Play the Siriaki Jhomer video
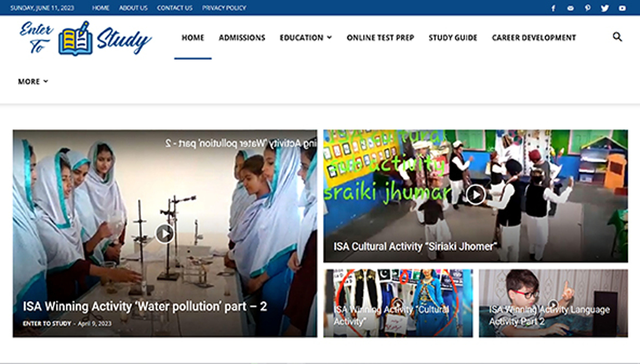Screen dimensions: 640x364 click(x=475, y=194)
